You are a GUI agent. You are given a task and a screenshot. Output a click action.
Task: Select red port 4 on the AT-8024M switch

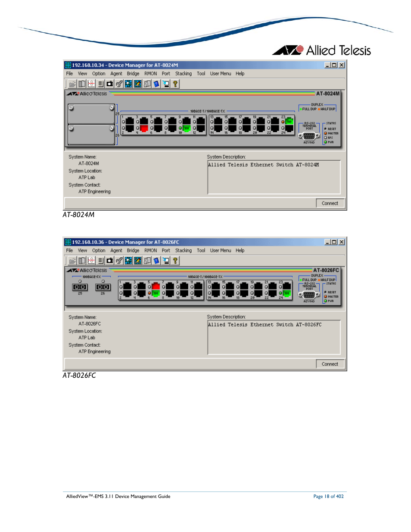[x=144, y=128]
